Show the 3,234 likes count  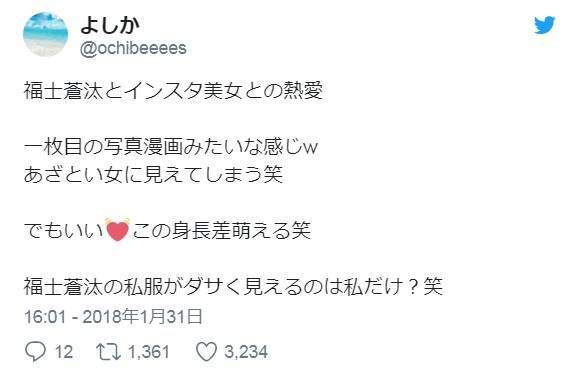coord(246,351)
